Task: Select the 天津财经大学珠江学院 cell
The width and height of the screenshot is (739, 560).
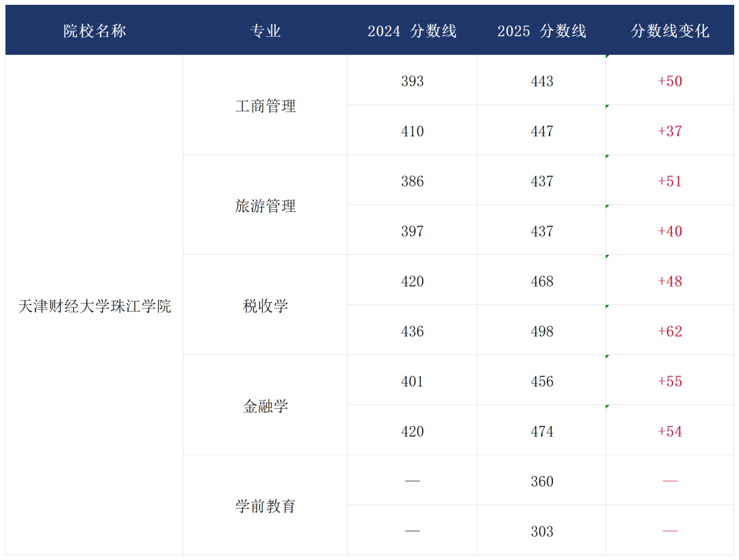Action: point(94,306)
